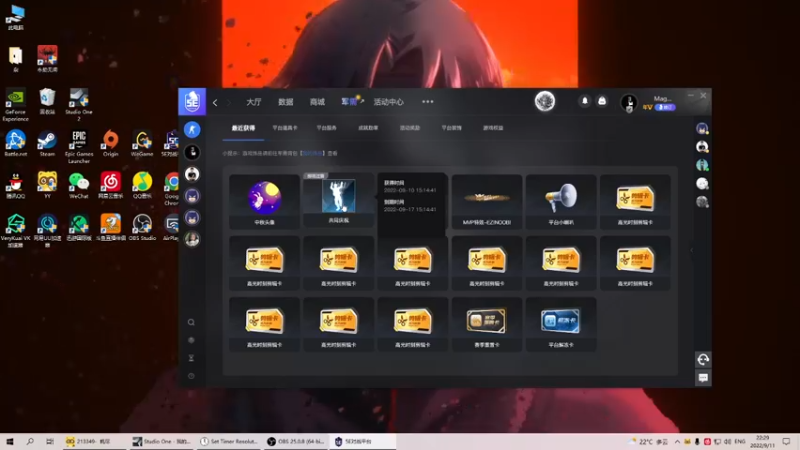
Task: Open Studio One 2 desktop shortcut
Action: (x=79, y=105)
